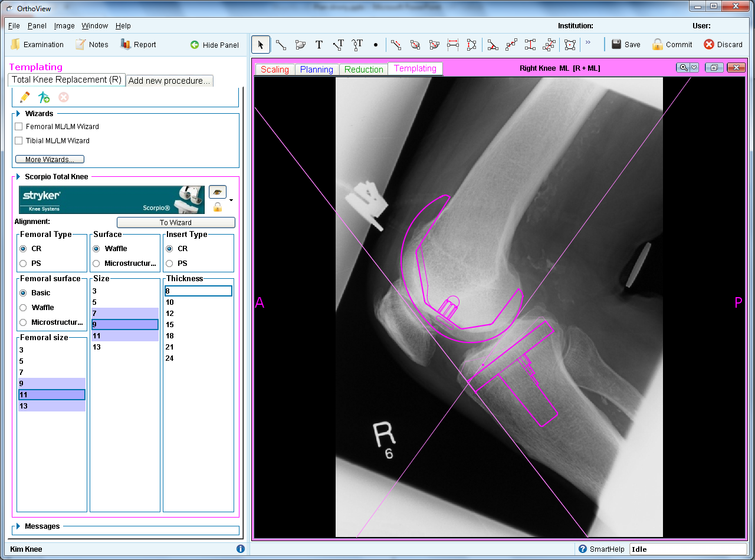
Task: Open the Panel menu
Action: 37,26
